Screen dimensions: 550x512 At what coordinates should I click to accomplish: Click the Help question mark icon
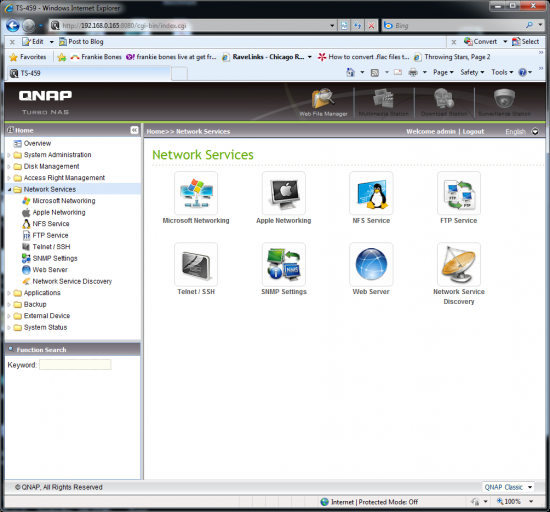pos(523,72)
